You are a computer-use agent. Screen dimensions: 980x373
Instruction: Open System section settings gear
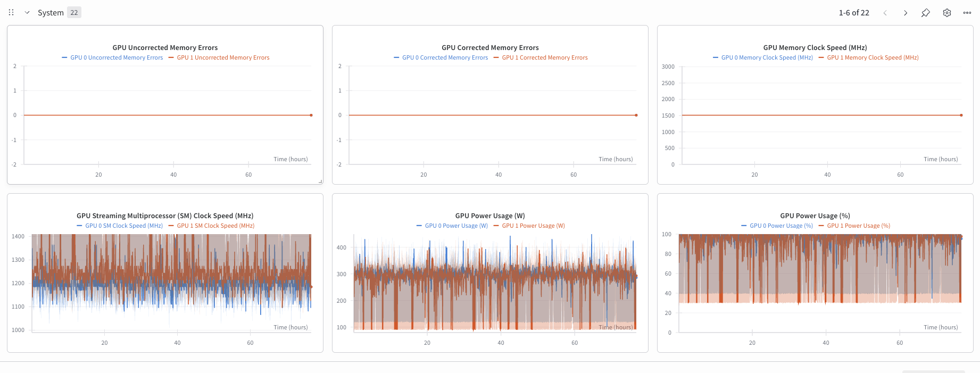947,13
